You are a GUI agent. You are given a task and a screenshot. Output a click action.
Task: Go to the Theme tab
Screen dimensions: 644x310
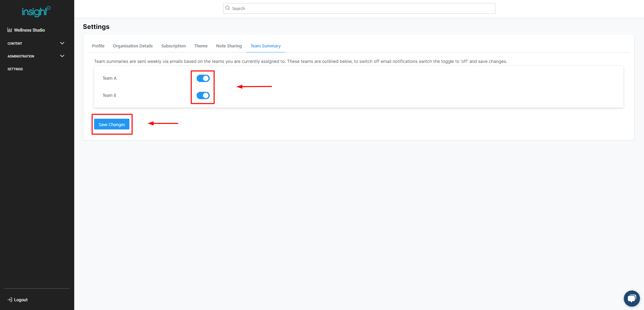[x=201, y=46]
